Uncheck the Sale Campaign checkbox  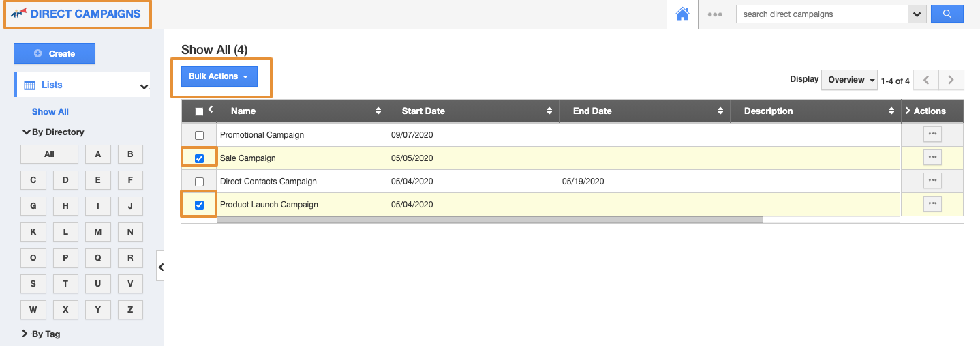199,158
